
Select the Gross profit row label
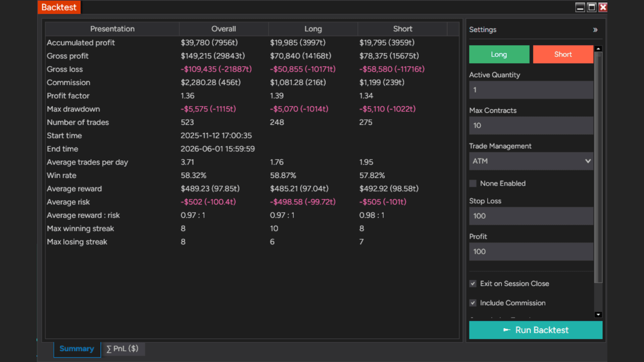coord(67,56)
